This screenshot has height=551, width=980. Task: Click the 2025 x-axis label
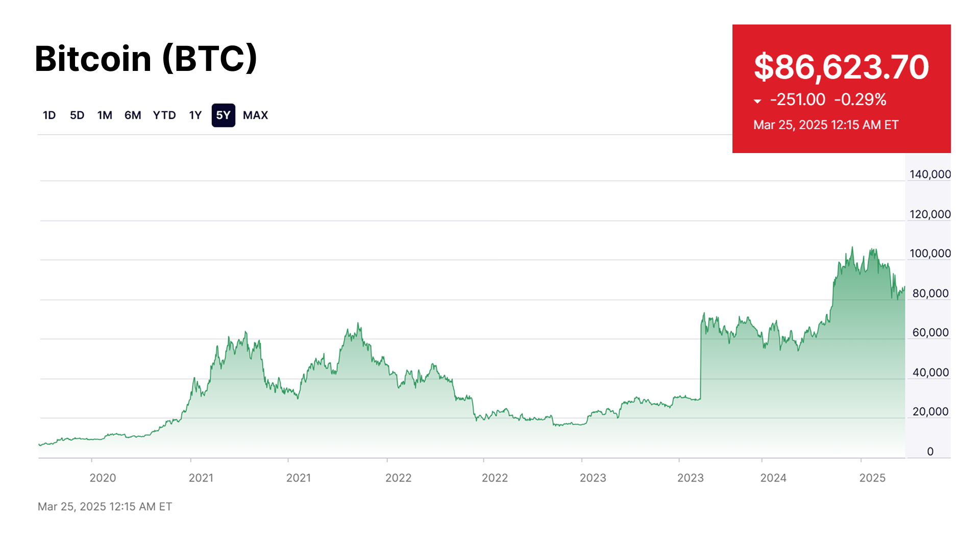(872, 478)
